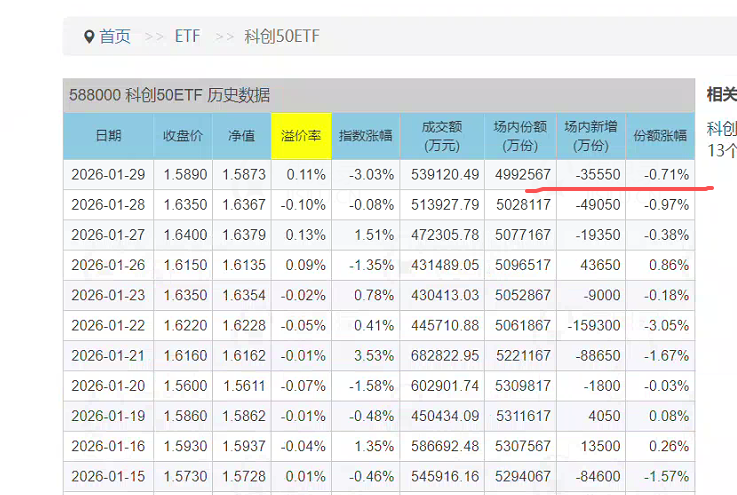737x495 pixels.
Task: Click the 2026-01-29 date cell
Action: coord(108,174)
